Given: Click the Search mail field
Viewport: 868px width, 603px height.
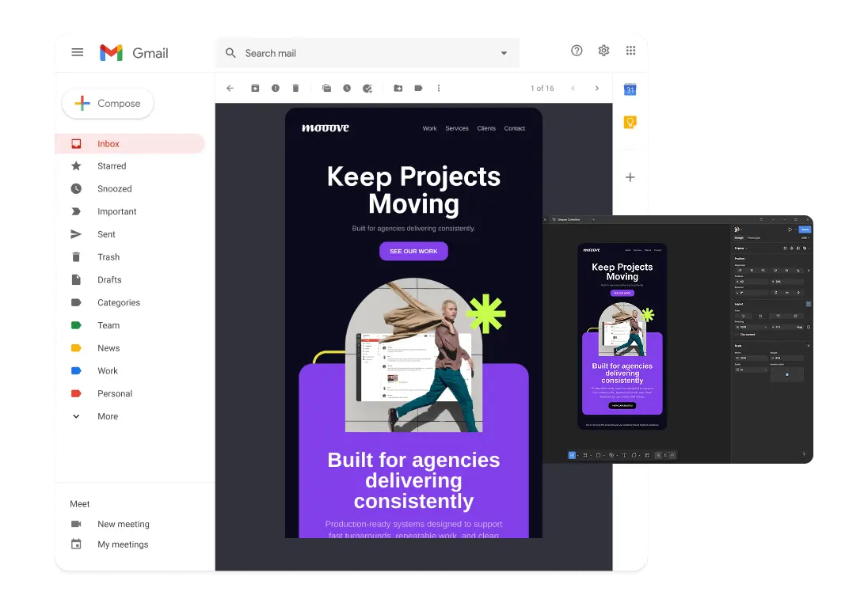Looking at the screenshot, I should click(367, 53).
